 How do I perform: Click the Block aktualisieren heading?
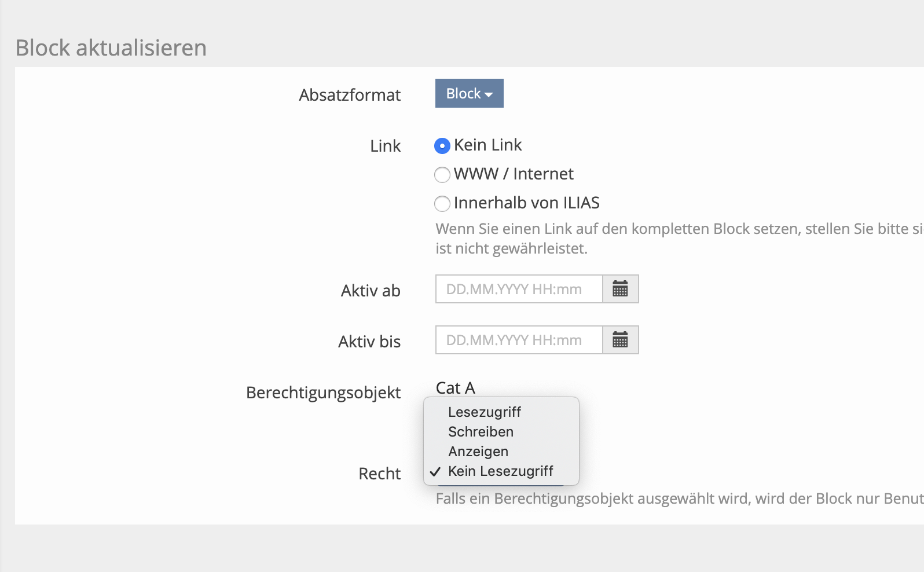pyautogui.click(x=111, y=47)
